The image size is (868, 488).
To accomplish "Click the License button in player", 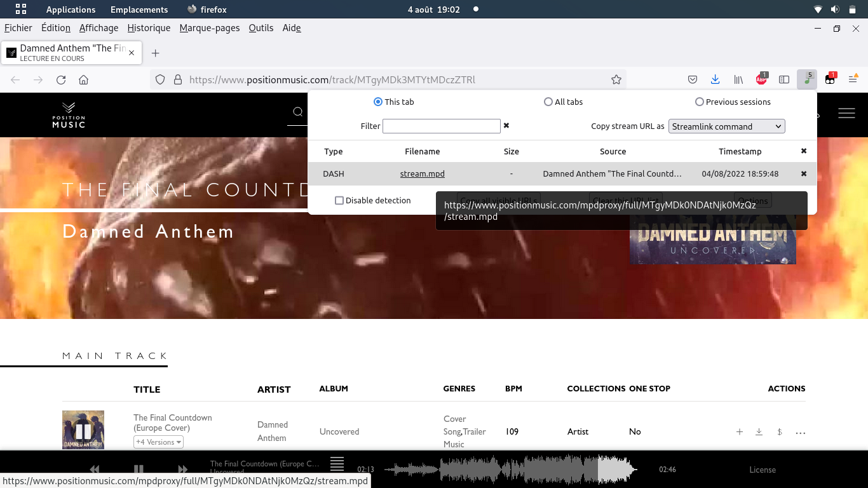I will pyautogui.click(x=763, y=470).
